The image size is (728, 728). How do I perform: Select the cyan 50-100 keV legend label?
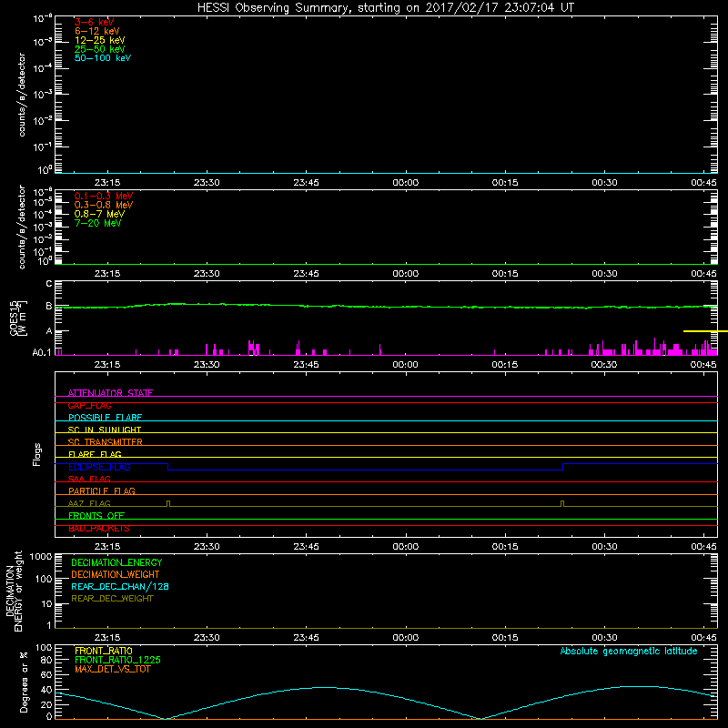pos(103,58)
